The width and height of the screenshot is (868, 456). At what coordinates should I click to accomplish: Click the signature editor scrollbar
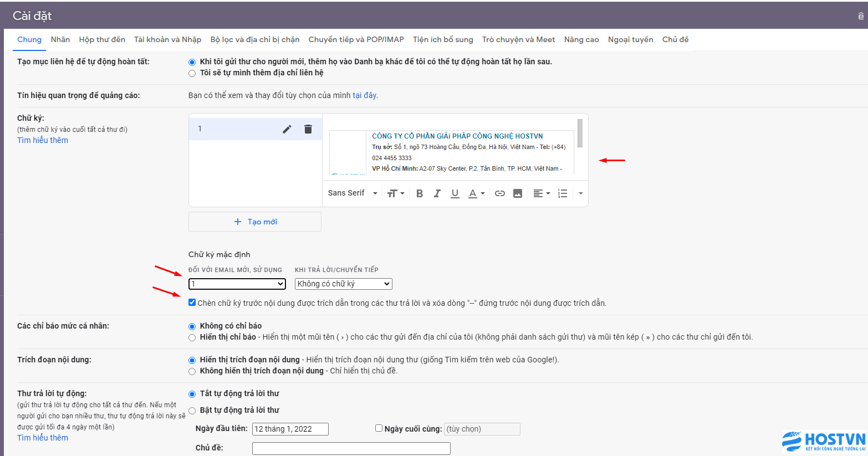580,133
